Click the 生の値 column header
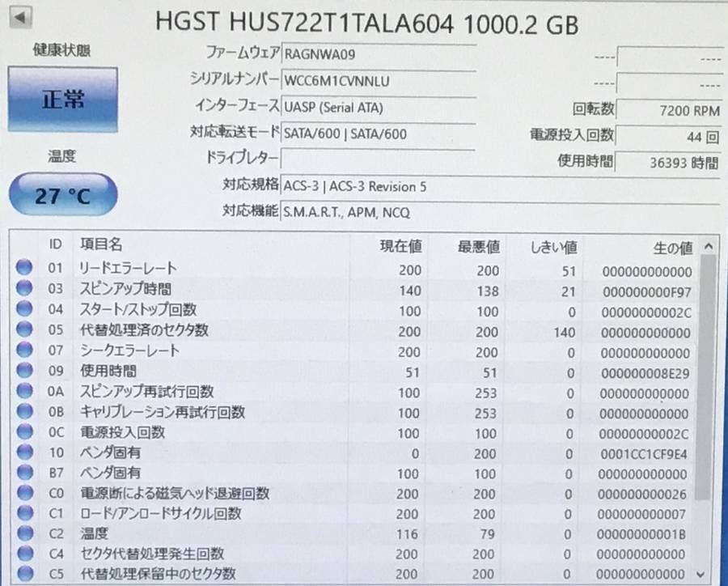This screenshot has height=586, width=728. tap(673, 248)
